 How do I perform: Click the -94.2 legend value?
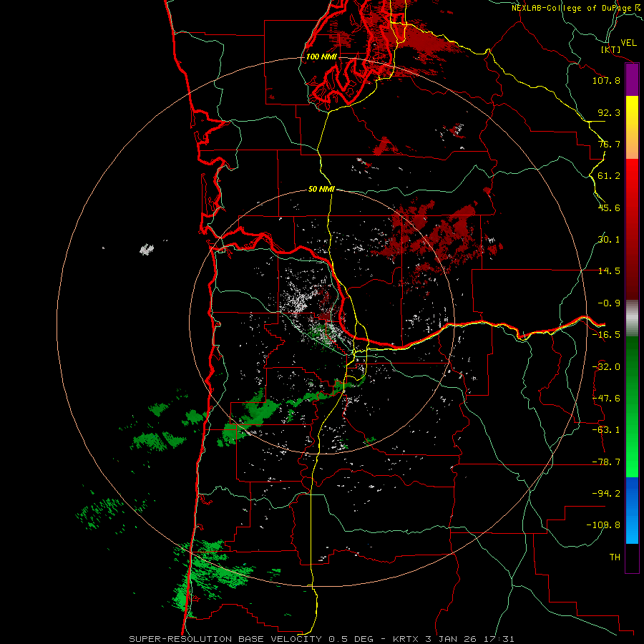coord(606,494)
